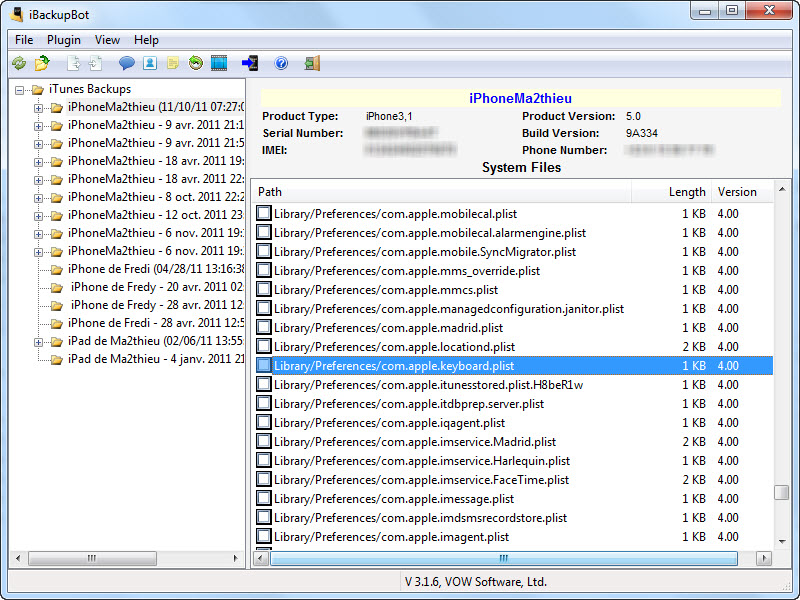Select iPhone de Fredi - 28 avr. 2011 backup
Viewport: 800px width, 600px height.
(156, 323)
